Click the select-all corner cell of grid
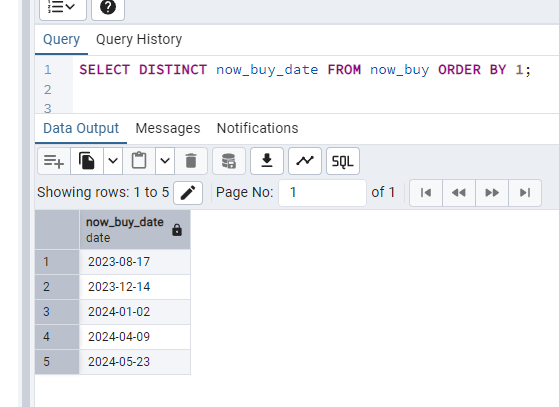 pos(57,230)
